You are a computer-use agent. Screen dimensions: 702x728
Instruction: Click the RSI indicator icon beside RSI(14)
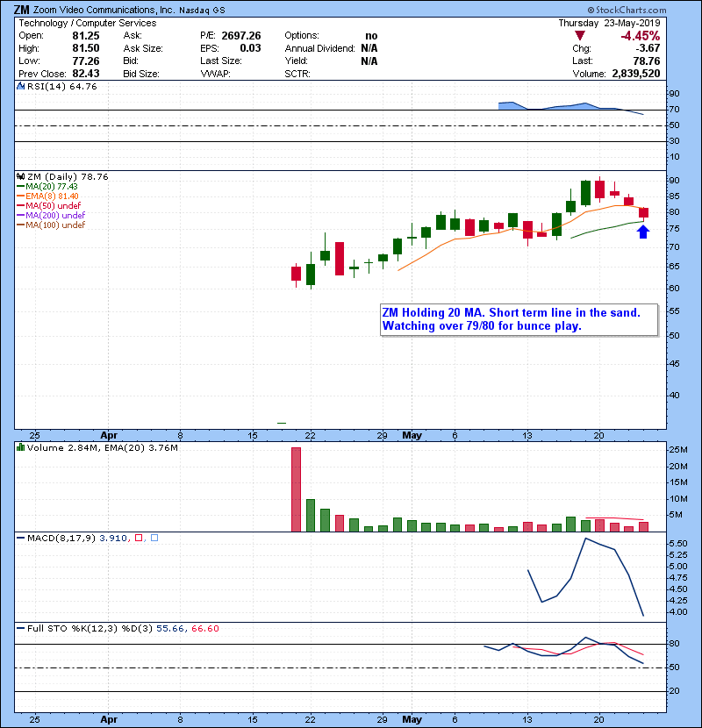point(21,86)
